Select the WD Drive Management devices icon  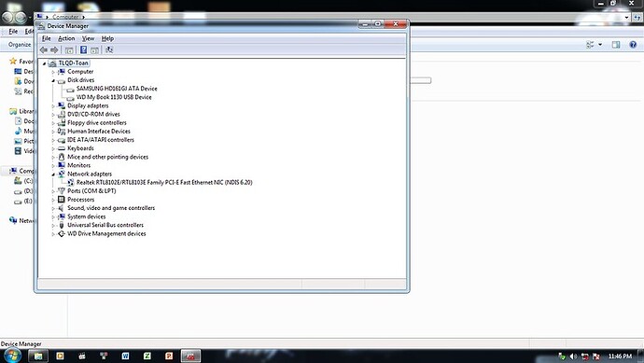pyautogui.click(x=62, y=233)
